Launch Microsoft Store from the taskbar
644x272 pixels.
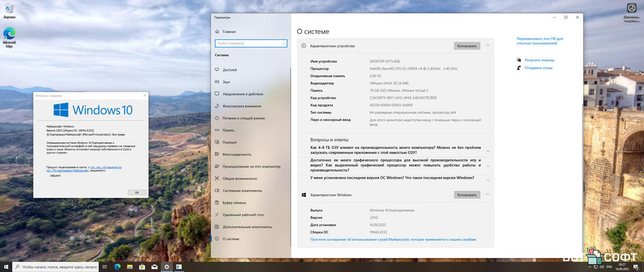point(142,267)
